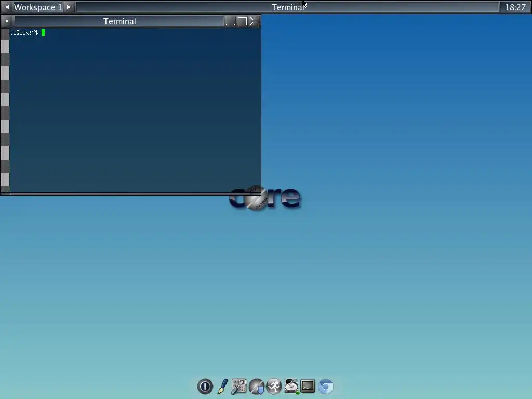
Task: Launch the Editor pen icon in dock
Action: [x=222, y=387]
